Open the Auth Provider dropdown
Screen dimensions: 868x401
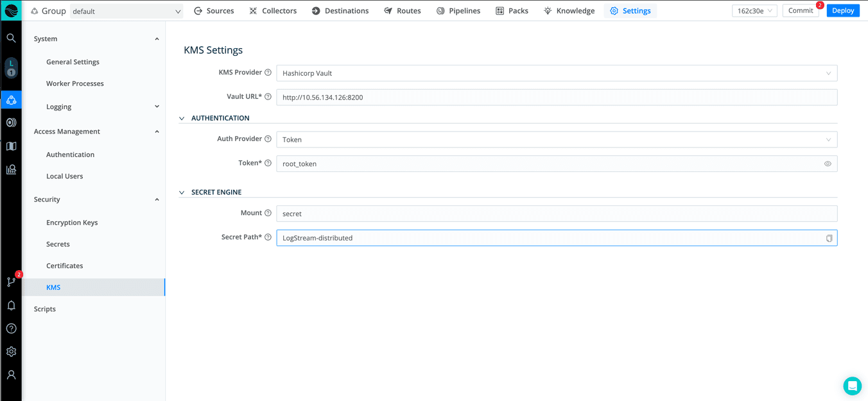point(556,140)
